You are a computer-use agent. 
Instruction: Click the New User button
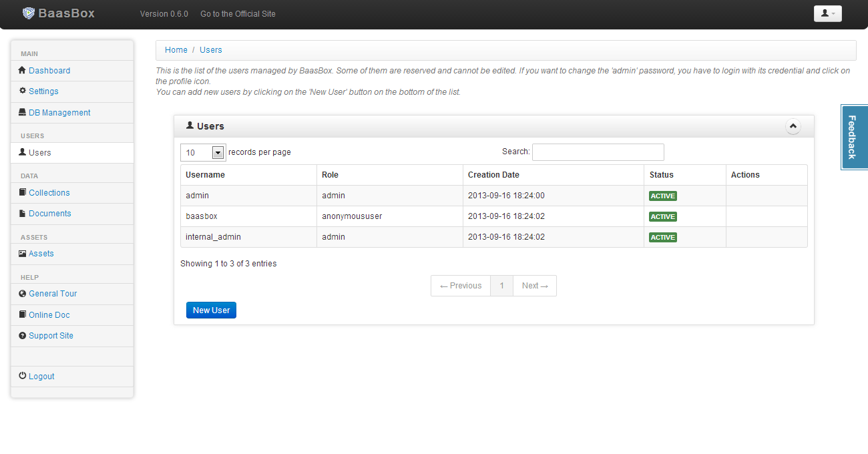pos(211,310)
